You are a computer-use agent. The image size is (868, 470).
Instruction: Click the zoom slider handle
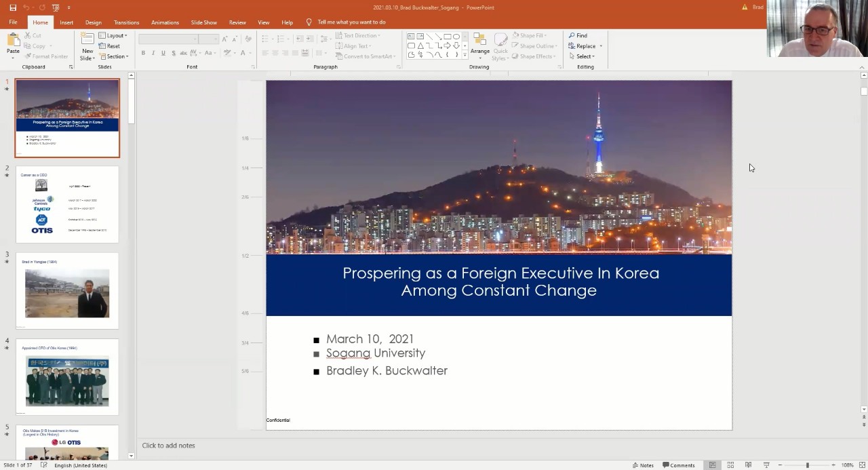[807, 465]
